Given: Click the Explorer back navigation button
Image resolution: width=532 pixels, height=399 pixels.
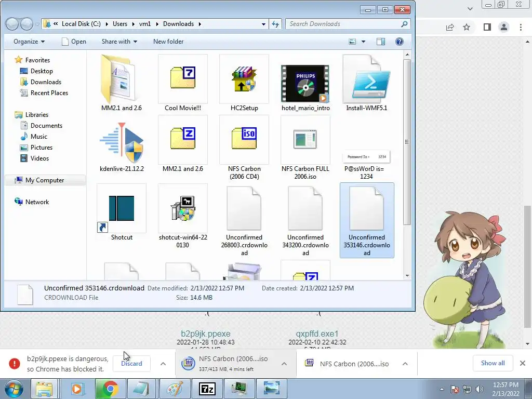Looking at the screenshot, I should click(12, 24).
